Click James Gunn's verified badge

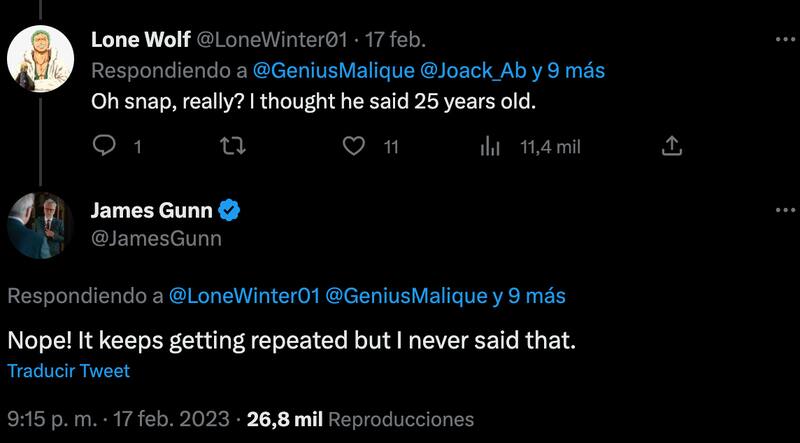pos(229,211)
